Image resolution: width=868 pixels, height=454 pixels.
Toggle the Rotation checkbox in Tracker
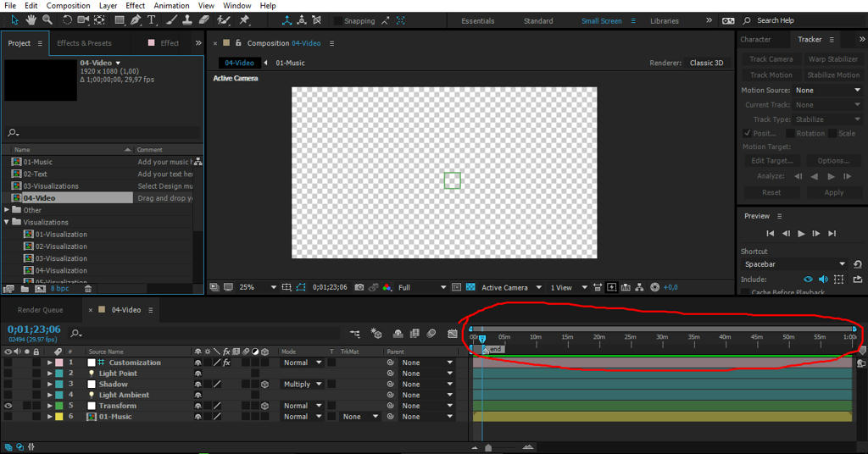click(x=790, y=134)
